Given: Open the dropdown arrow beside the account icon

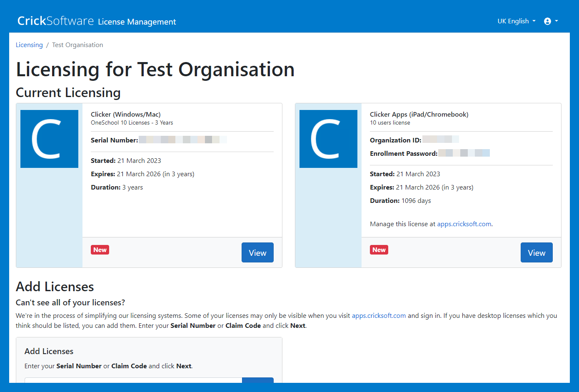Looking at the screenshot, I should coord(557,21).
